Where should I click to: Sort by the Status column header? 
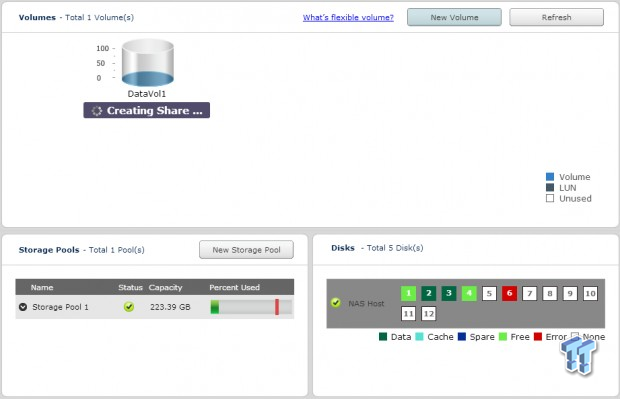[x=130, y=287]
